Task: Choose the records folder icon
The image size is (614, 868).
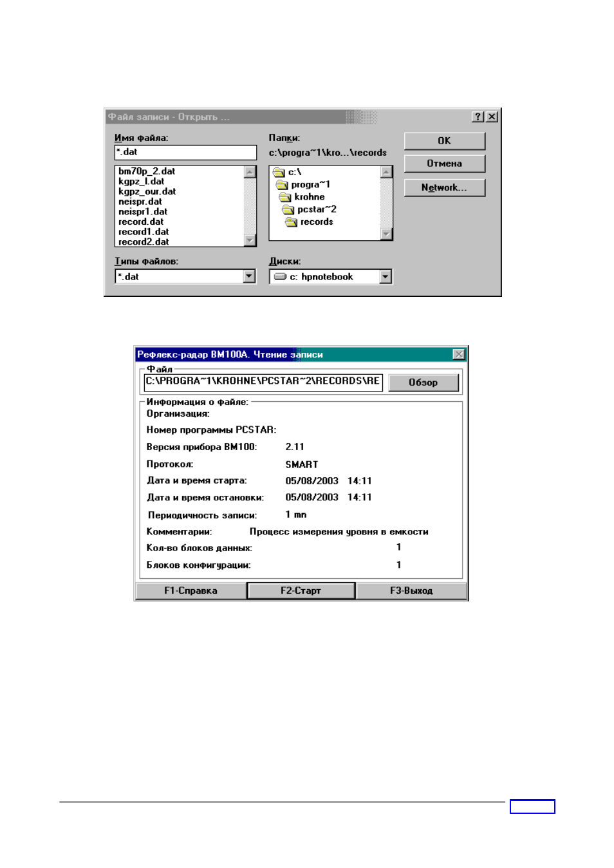Action: point(292,222)
